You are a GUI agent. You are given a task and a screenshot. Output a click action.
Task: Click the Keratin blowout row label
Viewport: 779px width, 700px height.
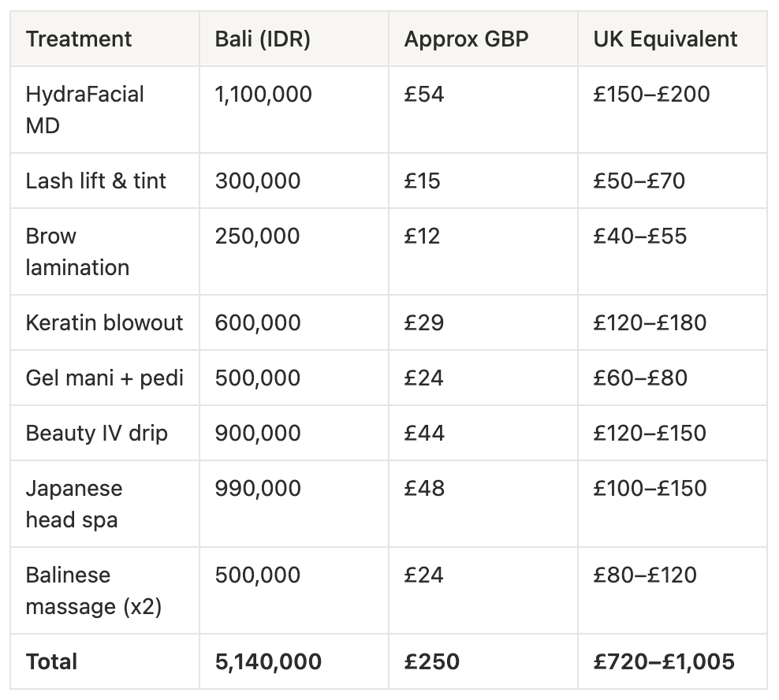(x=105, y=322)
